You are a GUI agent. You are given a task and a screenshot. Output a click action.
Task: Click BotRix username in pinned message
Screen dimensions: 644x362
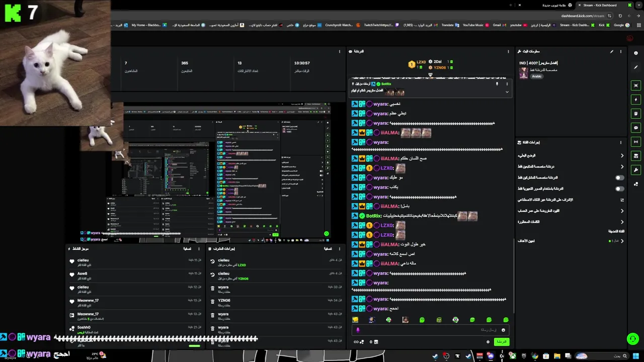pyautogui.click(x=386, y=84)
